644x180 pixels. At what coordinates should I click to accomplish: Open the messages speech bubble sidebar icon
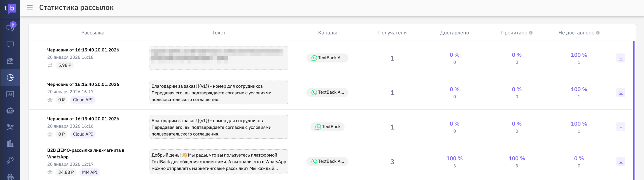pos(10,44)
